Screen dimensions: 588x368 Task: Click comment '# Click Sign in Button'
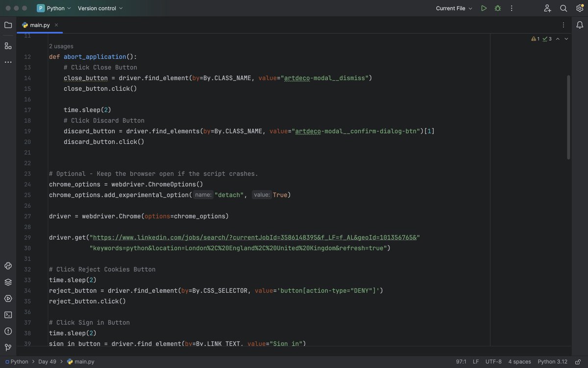click(89, 322)
